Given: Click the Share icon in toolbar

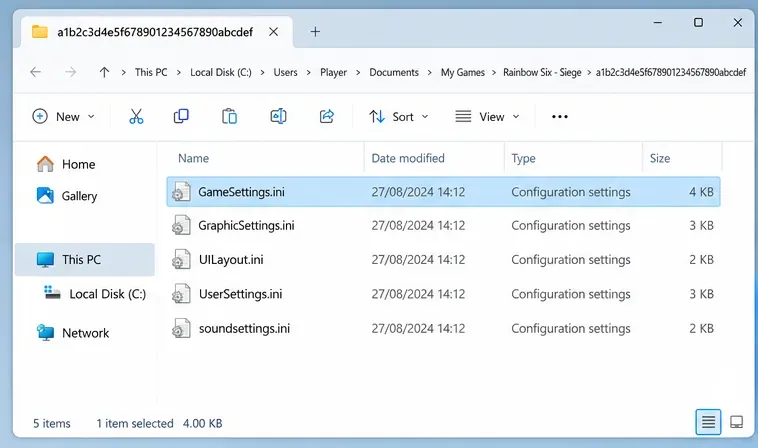Looking at the screenshot, I should coord(327,116).
